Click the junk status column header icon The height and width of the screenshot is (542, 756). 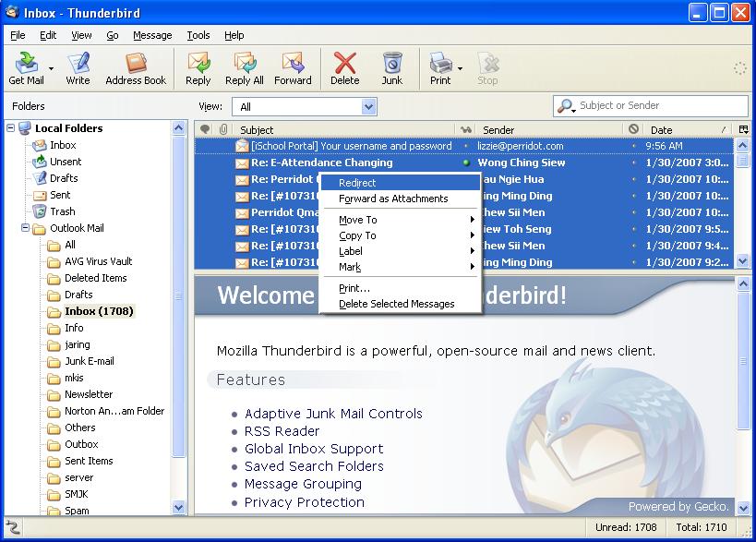pos(633,128)
